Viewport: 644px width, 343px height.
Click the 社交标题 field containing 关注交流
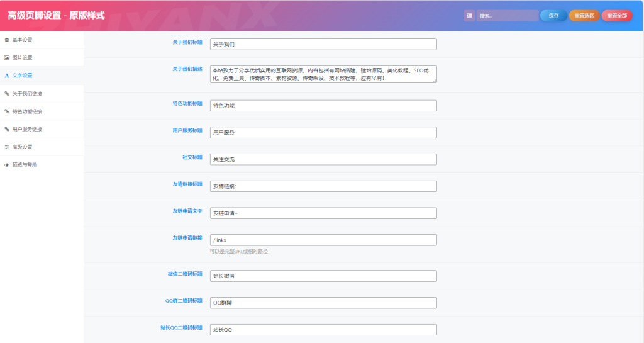tap(323, 159)
